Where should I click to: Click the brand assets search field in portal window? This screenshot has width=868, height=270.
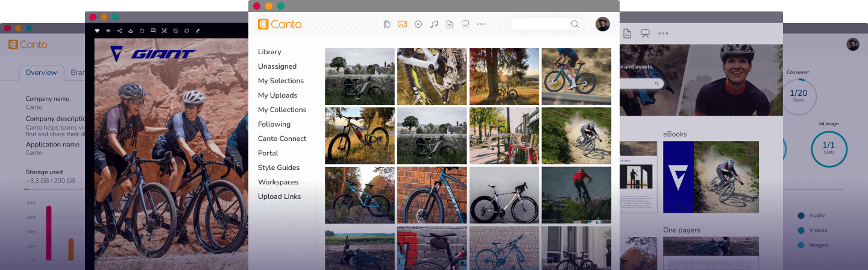click(x=642, y=84)
